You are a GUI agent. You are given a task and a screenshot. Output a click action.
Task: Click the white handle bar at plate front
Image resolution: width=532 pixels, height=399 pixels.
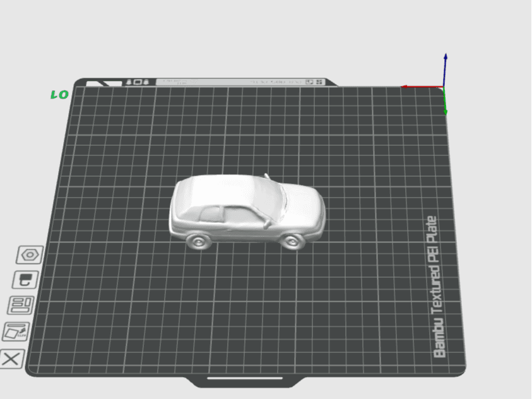click(245, 378)
